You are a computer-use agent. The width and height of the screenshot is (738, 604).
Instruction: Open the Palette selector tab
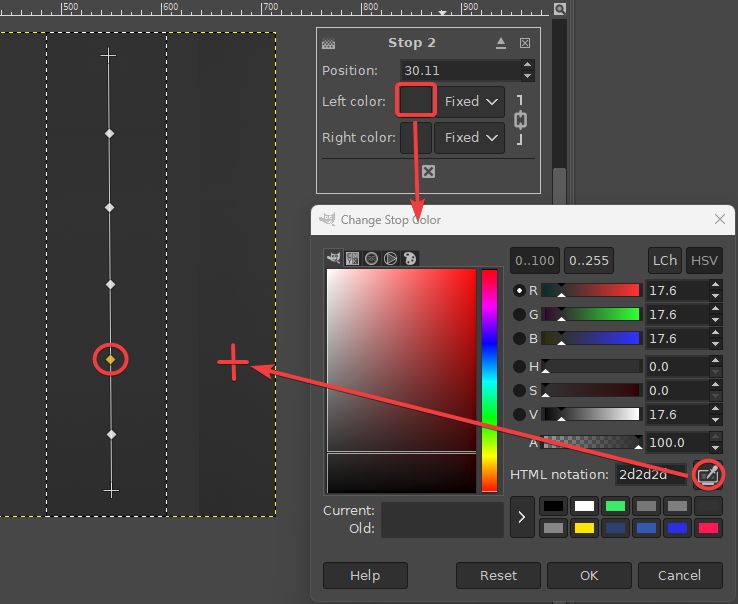click(409, 258)
